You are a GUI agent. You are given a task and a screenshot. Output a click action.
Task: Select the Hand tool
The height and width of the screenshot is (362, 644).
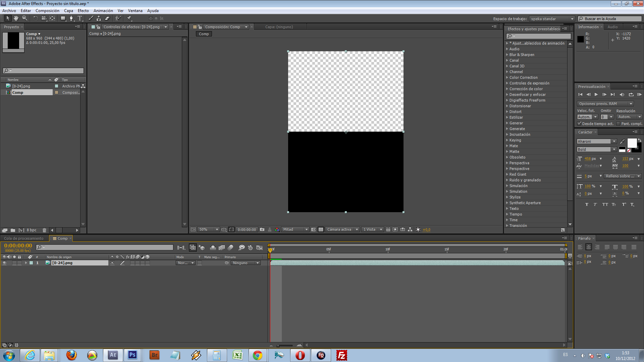click(x=16, y=18)
